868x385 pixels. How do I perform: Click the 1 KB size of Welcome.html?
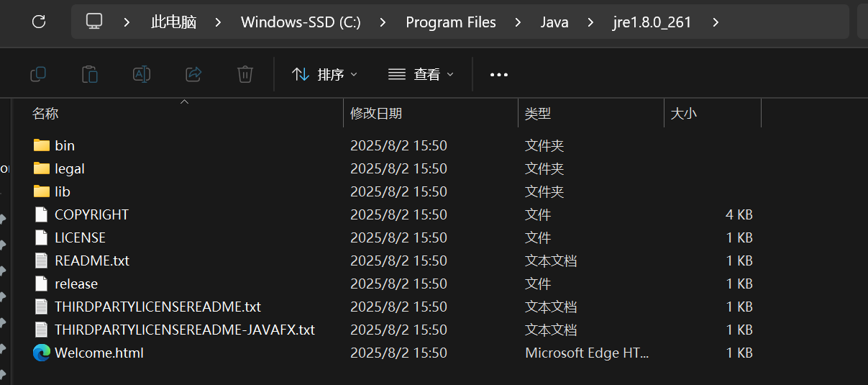(739, 353)
